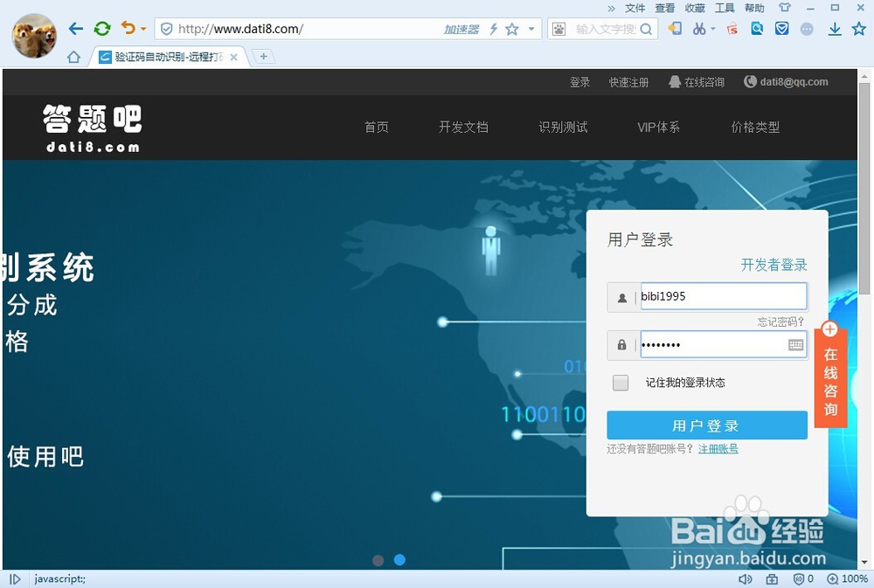Select the first gray carousel dot
This screenshot has width=874, height=588.
coord(378,560)
